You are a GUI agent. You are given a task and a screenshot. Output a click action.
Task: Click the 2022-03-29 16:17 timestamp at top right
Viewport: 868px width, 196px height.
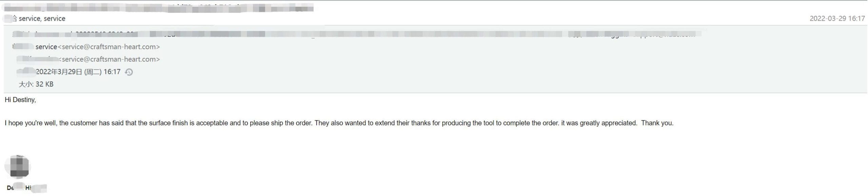tap(837, 18)
